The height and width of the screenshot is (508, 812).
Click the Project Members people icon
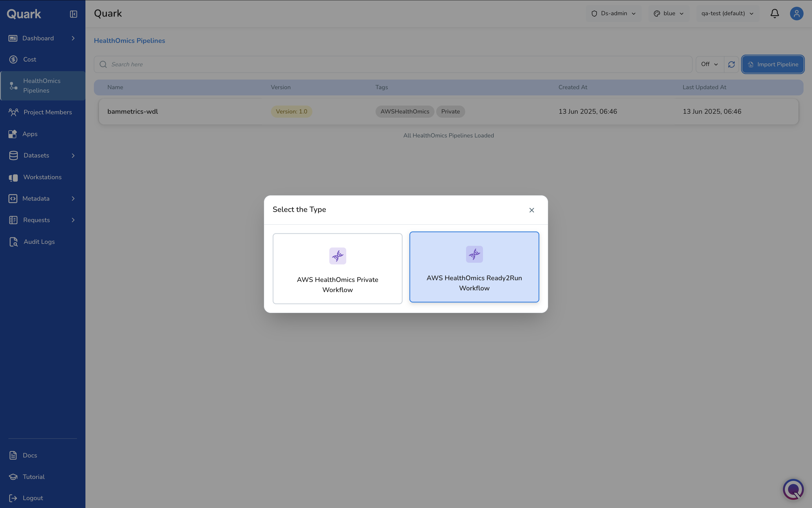coord(13,112)
